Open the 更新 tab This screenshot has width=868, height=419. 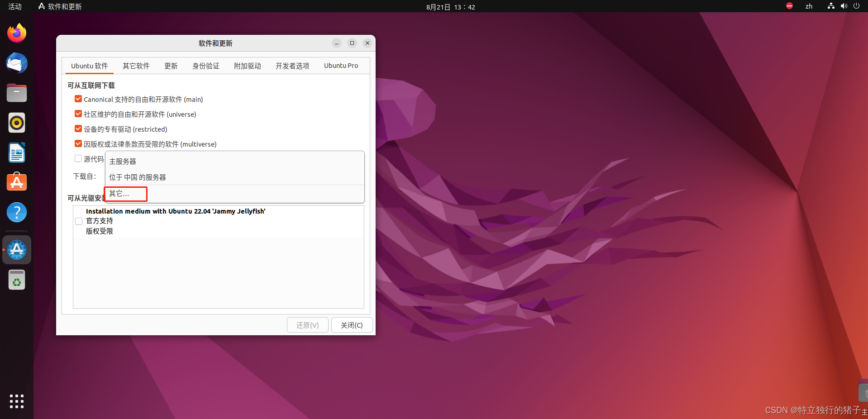[171, 66]
